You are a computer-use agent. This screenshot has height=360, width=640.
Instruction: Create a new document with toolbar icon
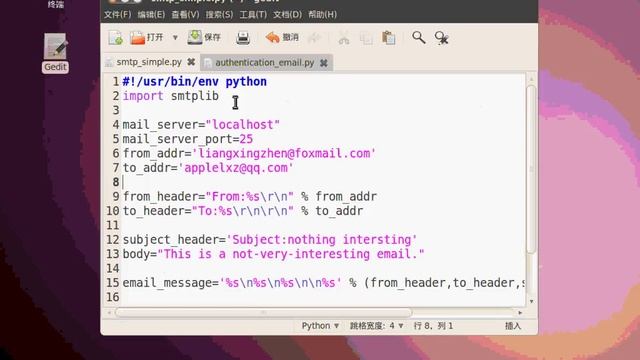(x=116, y=38)
